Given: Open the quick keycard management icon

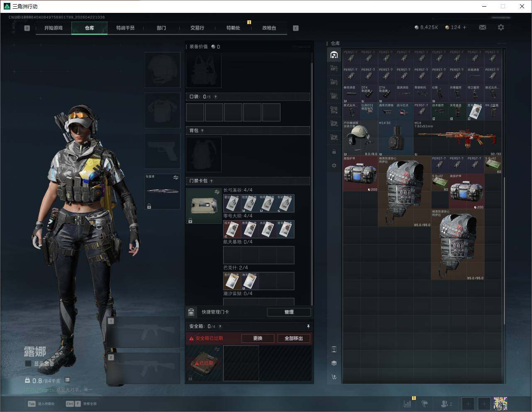Looking at the screenshot, I should click(x=191, y=312).
